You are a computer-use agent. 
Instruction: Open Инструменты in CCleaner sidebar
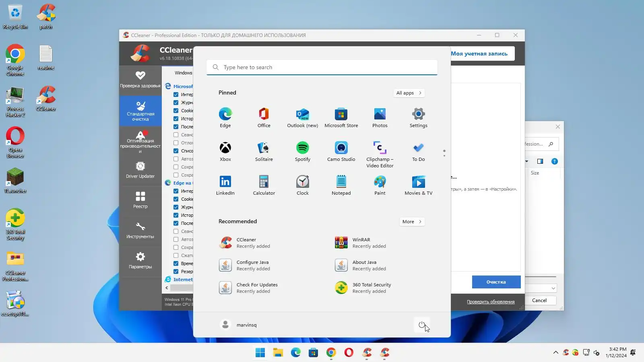tap(140, 230)
